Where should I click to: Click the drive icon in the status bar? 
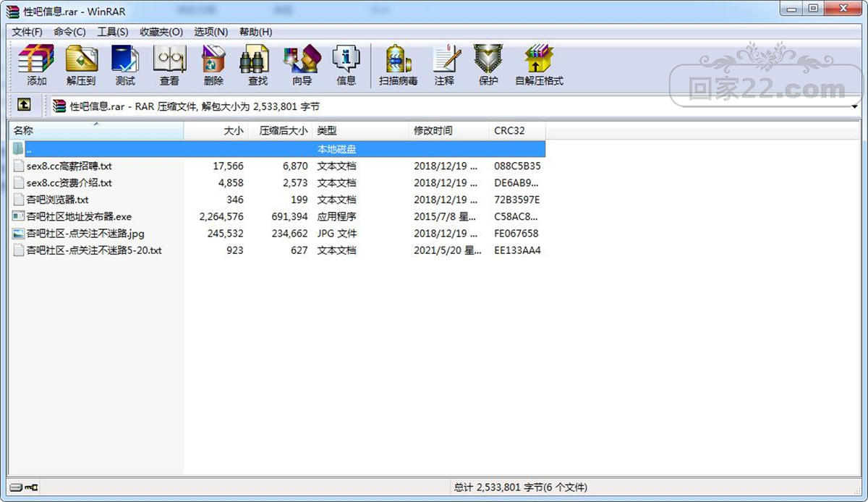pyautogui.click(x=17, y=488)
